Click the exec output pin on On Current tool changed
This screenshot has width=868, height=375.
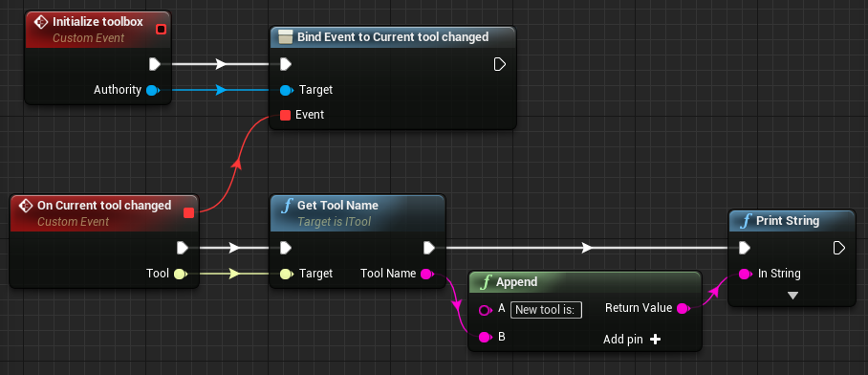pos(183,248)
